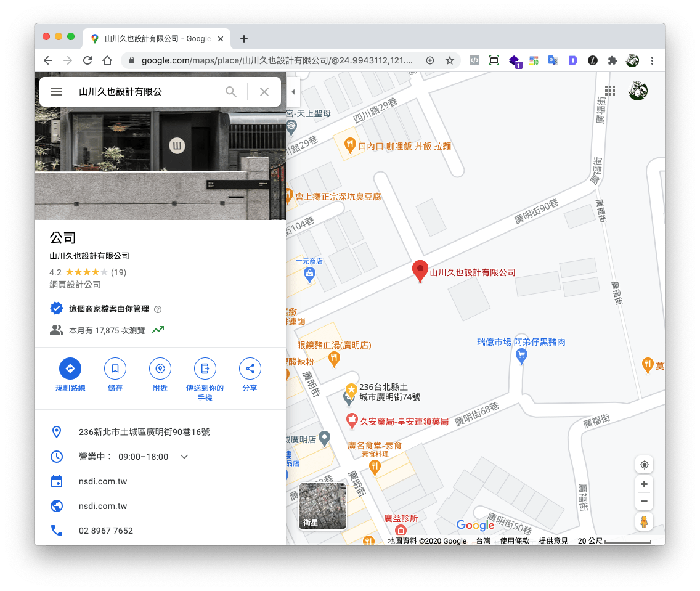700x591 pixels.
Task: Zoom in on the map
Action: [644, 484]
